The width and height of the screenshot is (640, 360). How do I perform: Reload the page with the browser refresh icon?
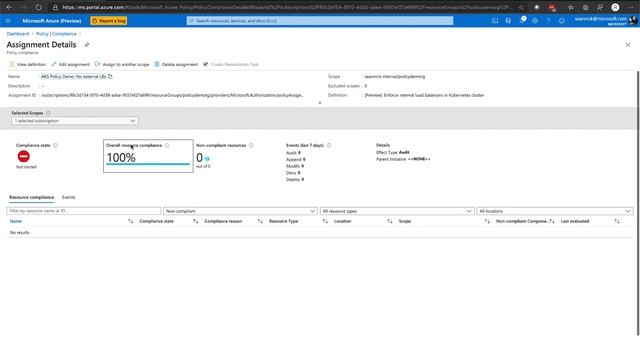38,7
